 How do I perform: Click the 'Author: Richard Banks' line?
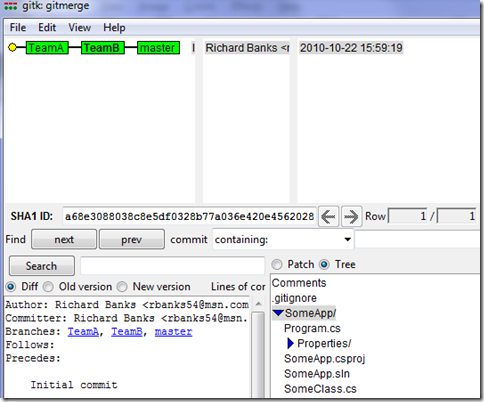tap(127, 305)
